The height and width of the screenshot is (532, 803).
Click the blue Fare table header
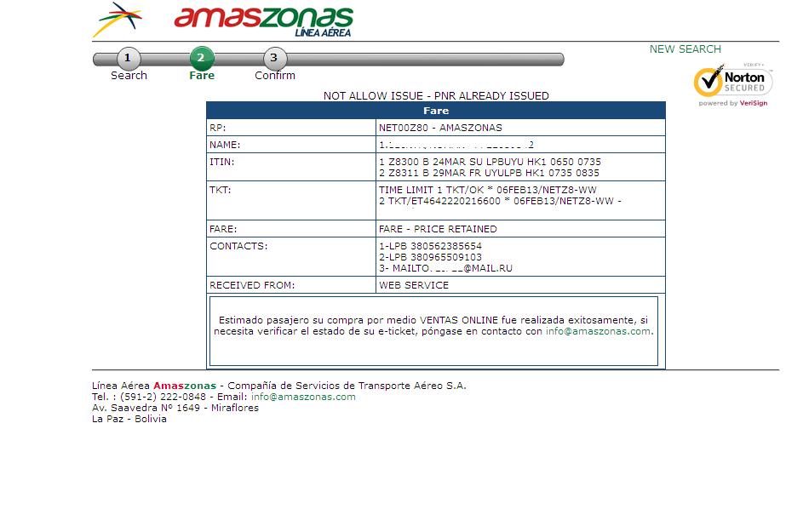pos(435,111)
